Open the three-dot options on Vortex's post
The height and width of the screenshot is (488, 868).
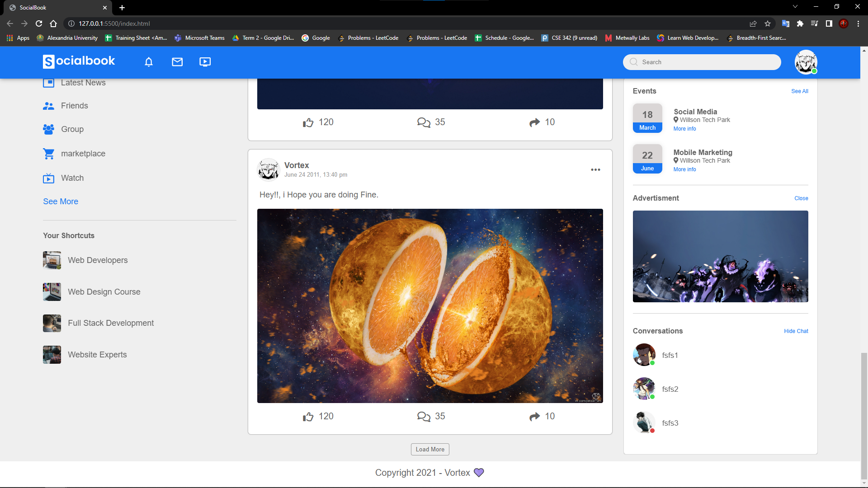point(595,169)
